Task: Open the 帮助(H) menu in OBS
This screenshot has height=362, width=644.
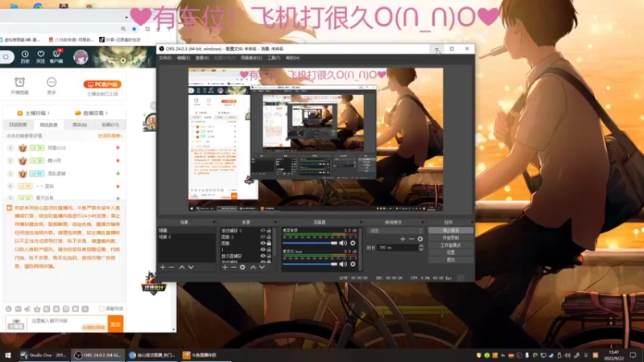Action: click(x=292, y=58)
